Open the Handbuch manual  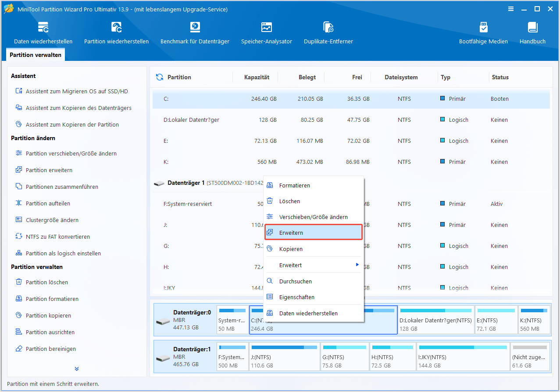coord(532,33)
